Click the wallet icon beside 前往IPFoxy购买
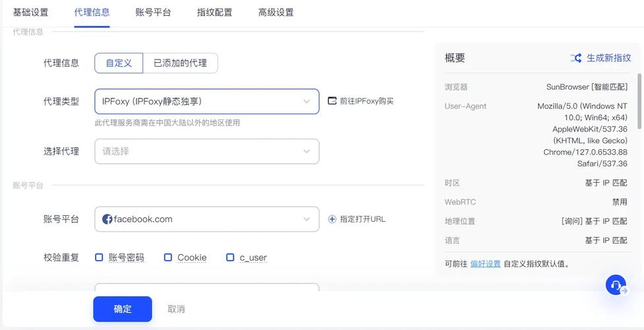644x330 pixels. click(332, 101)
